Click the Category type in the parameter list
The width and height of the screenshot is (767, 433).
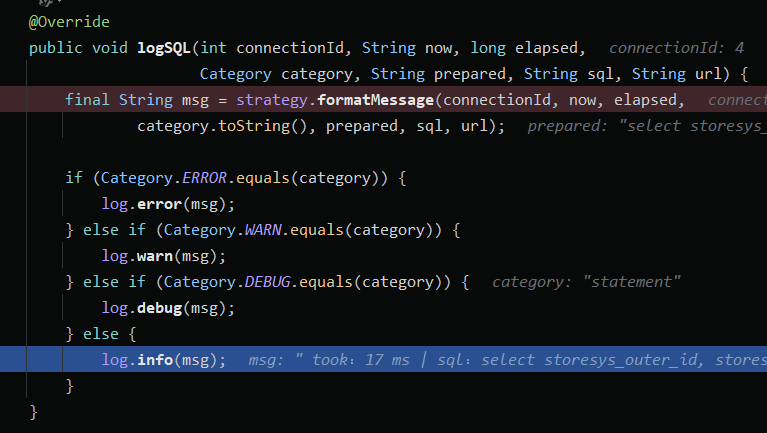click(x=235, y=74)
